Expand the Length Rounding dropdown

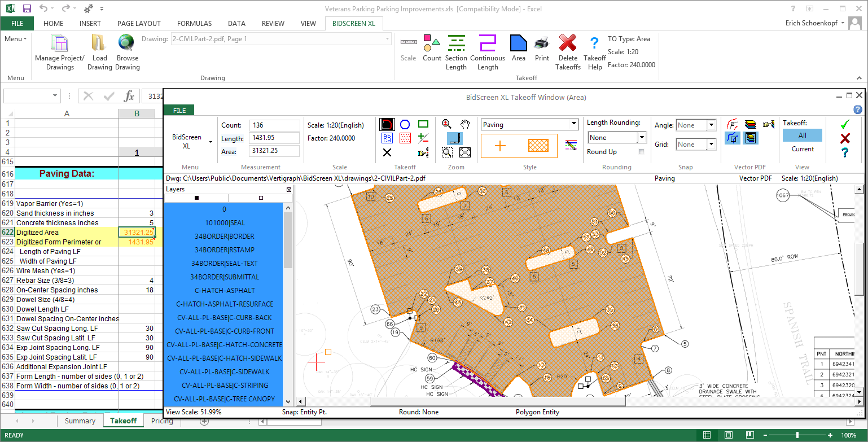click(642, 138)
